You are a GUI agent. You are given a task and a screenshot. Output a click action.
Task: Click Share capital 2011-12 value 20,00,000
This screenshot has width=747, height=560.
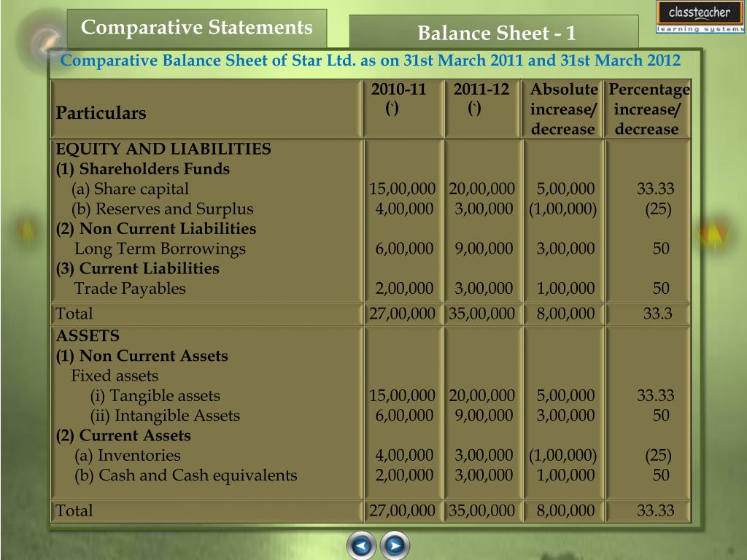[x=481, y=189]
